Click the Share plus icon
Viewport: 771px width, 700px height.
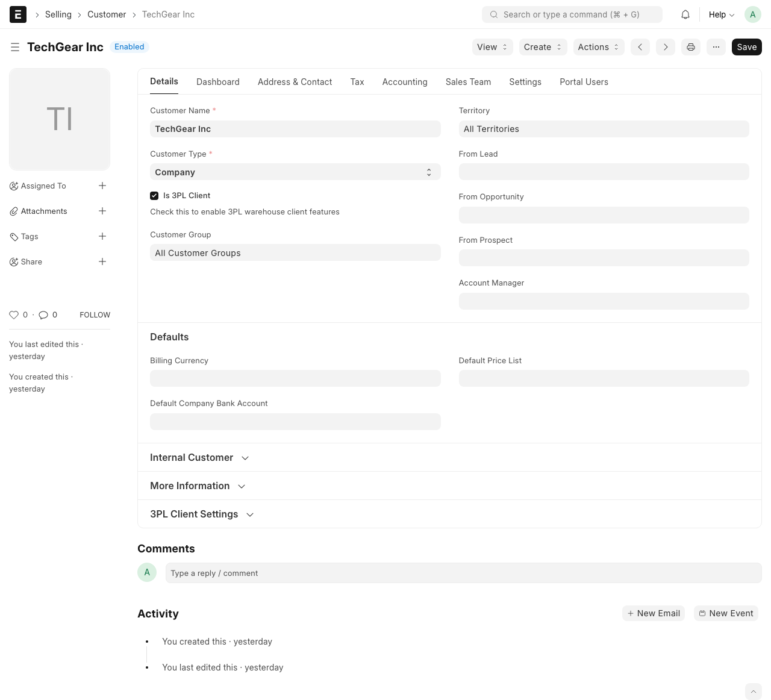click(x=102, y=261)
